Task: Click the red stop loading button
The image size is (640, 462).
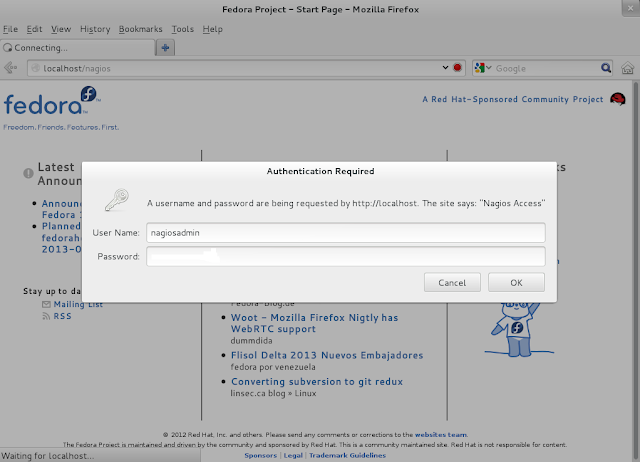Action: point(458,68)
